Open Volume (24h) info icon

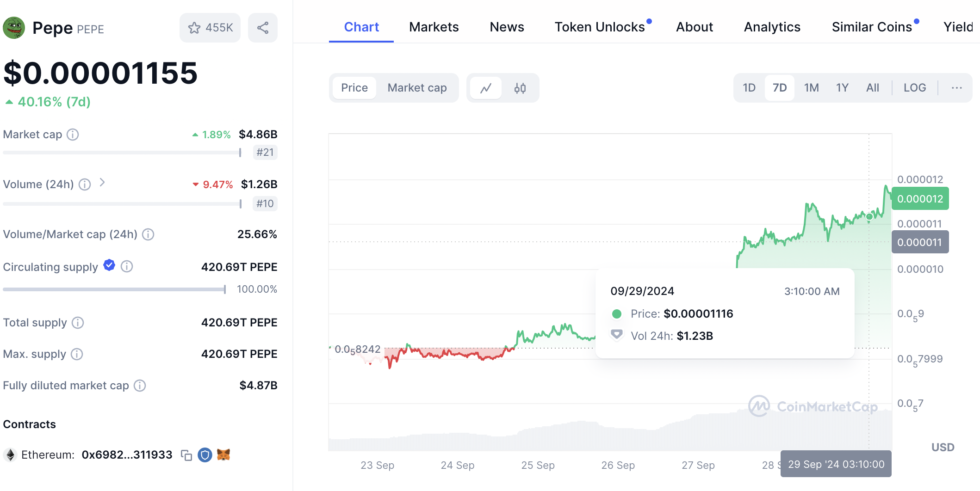click(85, 184)
